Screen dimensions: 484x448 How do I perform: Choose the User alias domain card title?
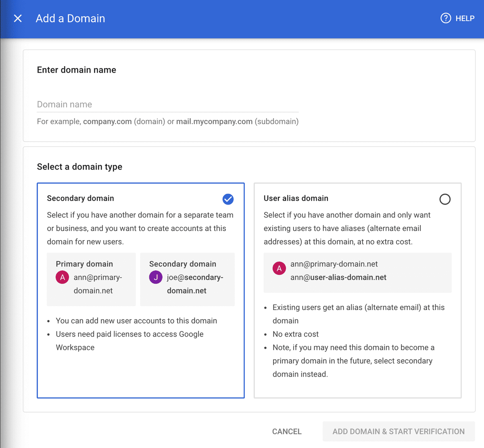[296, 198]
